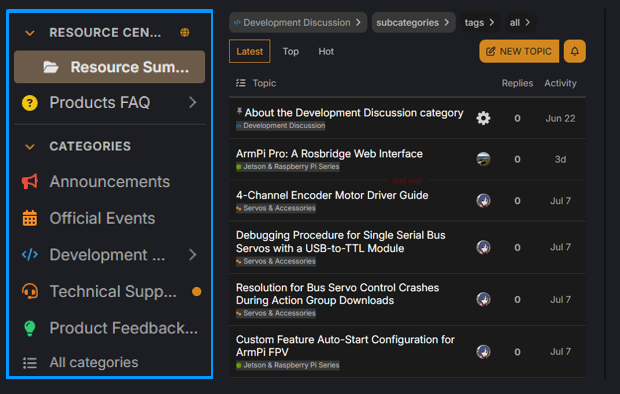Viewport: 620px width, 394px height.
Task: Open Resource Summary in the sidebar
Action: pyautogui.click(x=110, y=67)
